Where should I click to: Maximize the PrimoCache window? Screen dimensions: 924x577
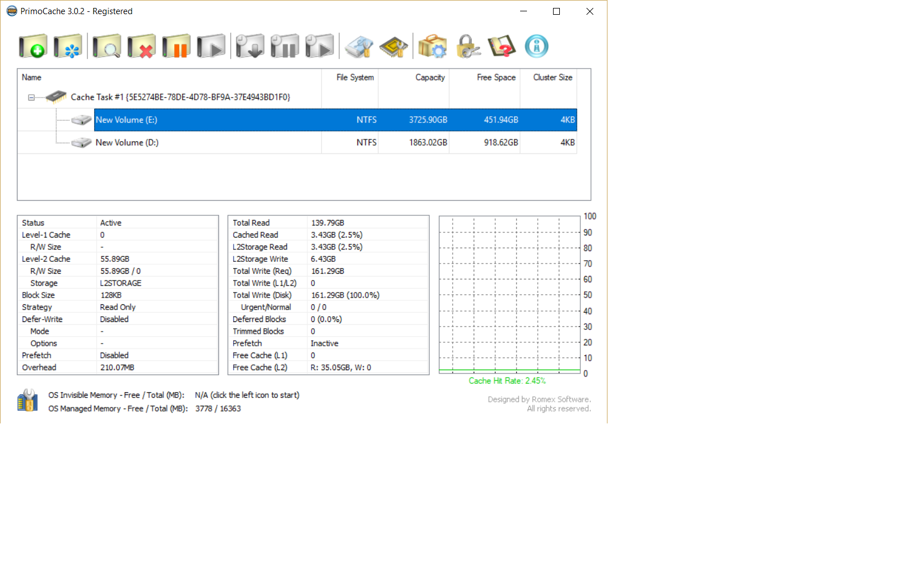(556, 11)
